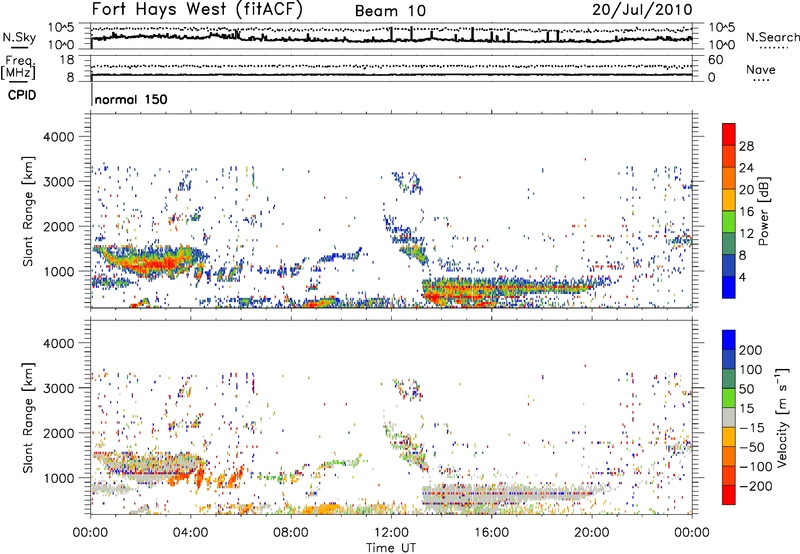Click the '04:00' time tick label
Image resolution: width=800 pixels, height=554 pixels.
click(191, 533)
